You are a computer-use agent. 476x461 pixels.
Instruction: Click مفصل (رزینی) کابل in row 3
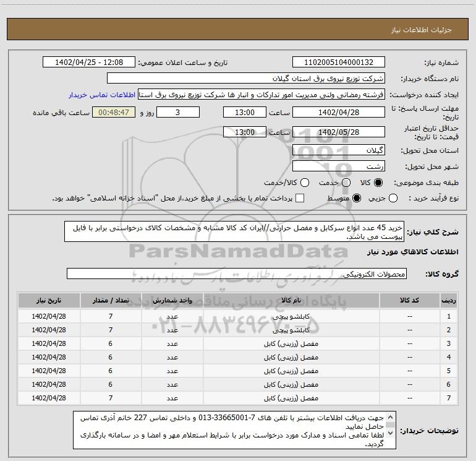pyautogui.click(x=291, y=343)
